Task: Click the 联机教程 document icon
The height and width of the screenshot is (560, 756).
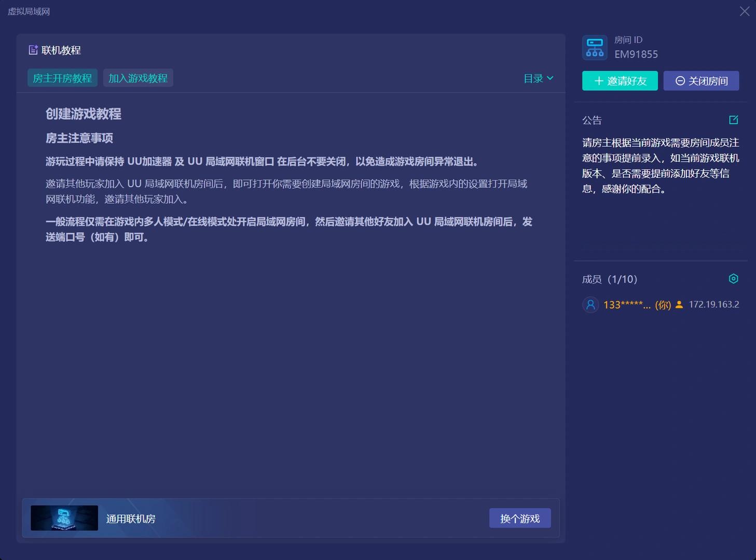Action: pos(33,50)
